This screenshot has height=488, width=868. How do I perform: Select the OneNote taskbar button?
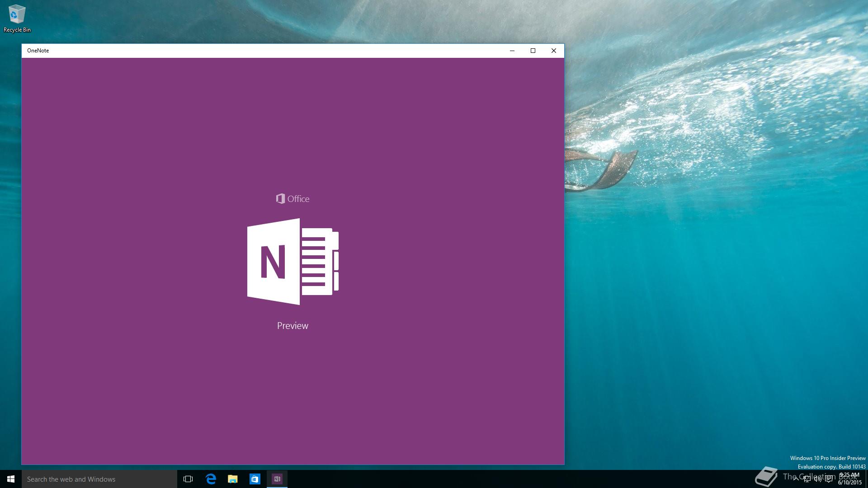277,479
